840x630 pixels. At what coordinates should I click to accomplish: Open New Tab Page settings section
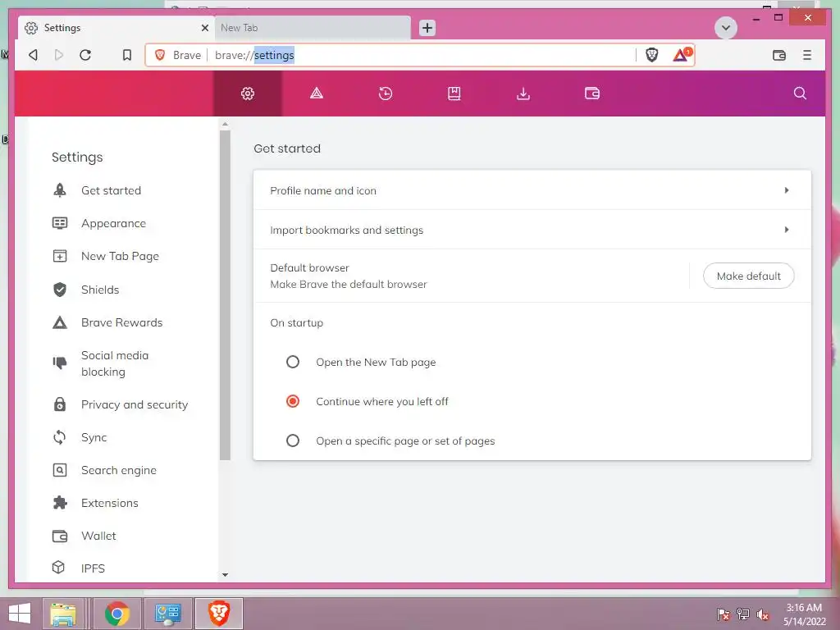pyautogui.click(x=120, y=256)
